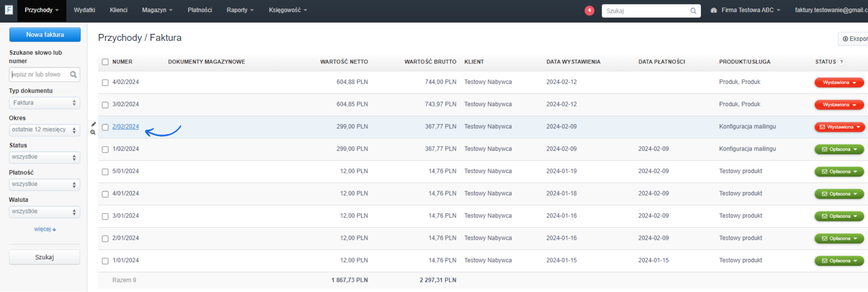Open the Typ dokumentu dropdown showing Faktura
Image resolution: width=868 pixels, height=292 pixels.
click(x=44, y=103)
